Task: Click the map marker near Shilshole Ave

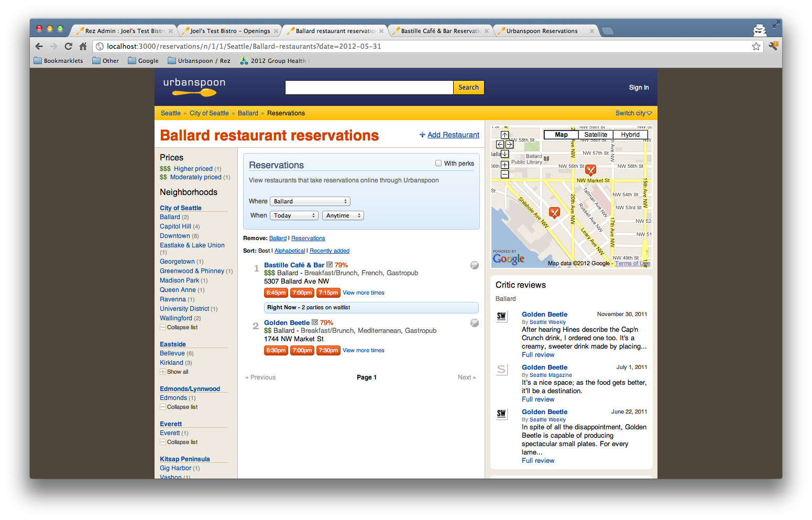Action: coord(554,212)
